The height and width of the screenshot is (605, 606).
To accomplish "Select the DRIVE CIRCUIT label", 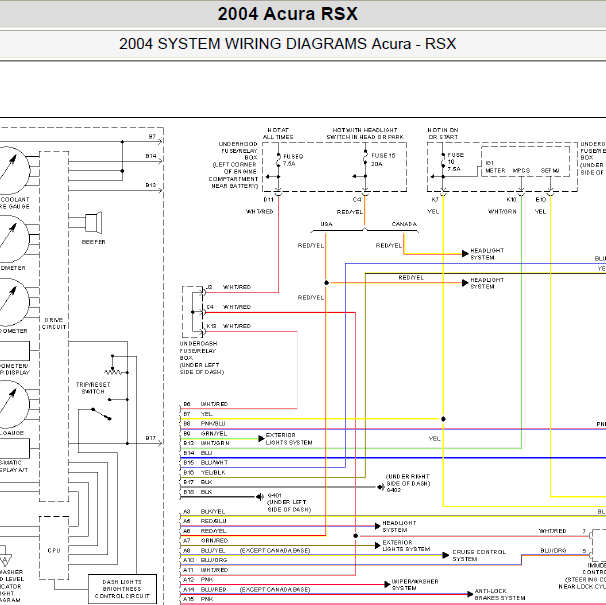I will point(54,324).
